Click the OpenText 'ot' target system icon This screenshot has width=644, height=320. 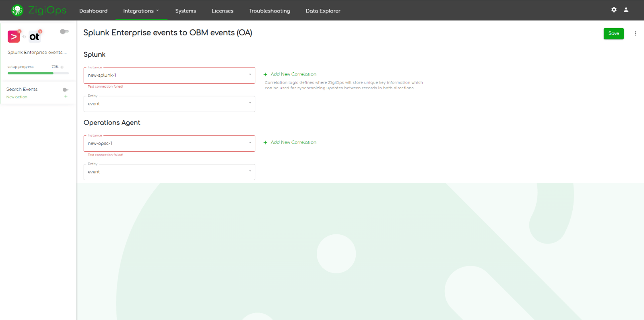coord(35,37)
